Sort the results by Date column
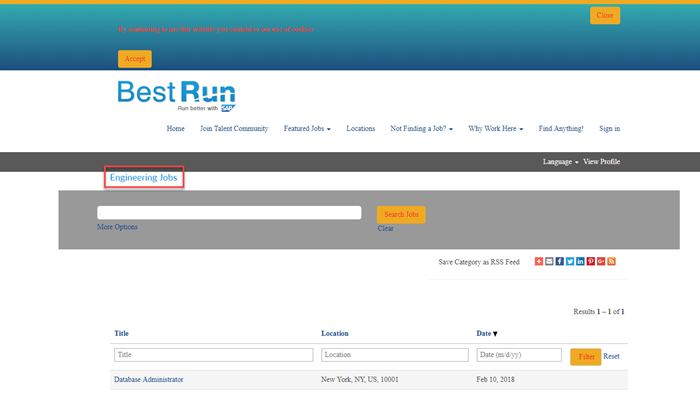 [x=487, y=334]
